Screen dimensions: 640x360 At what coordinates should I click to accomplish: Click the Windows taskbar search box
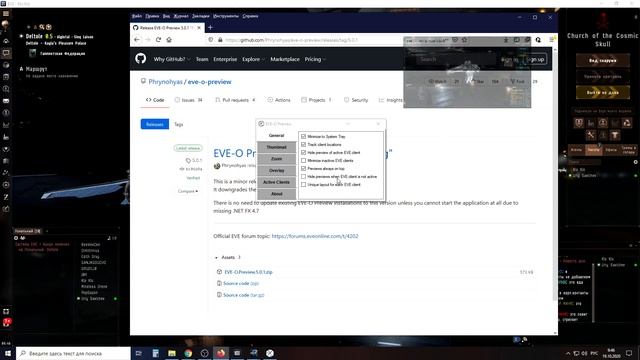tap(73, 353)
